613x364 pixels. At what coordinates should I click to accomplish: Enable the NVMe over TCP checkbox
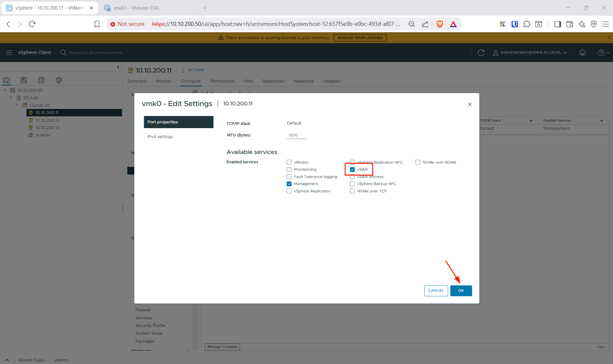(x=353, y=191)
